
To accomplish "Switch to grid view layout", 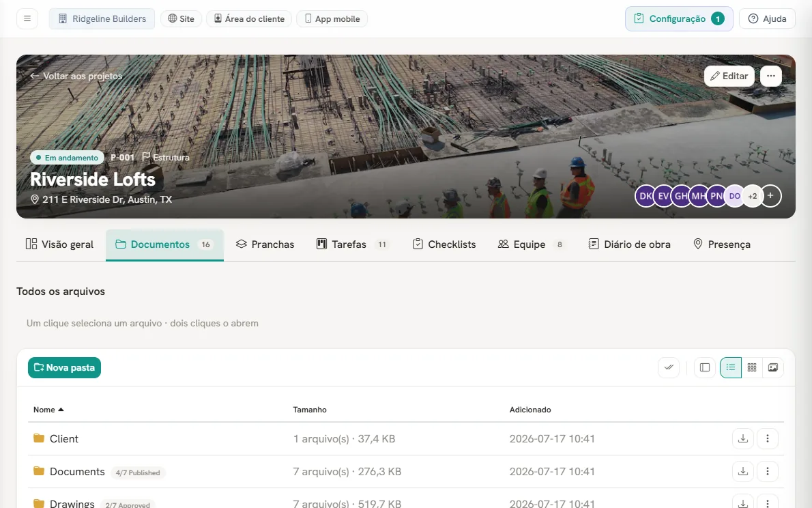I will [x=752, y=367].
